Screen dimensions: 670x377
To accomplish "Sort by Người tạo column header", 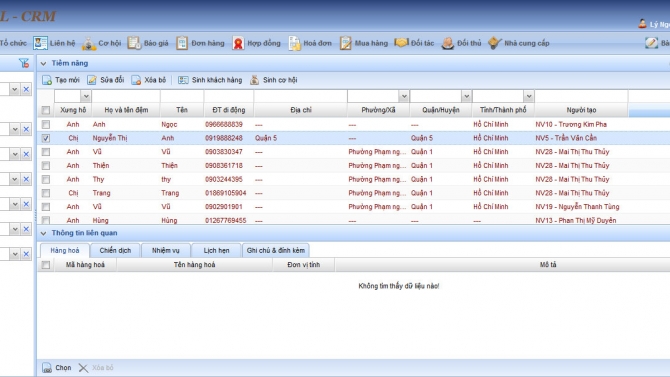I will 581,110.
